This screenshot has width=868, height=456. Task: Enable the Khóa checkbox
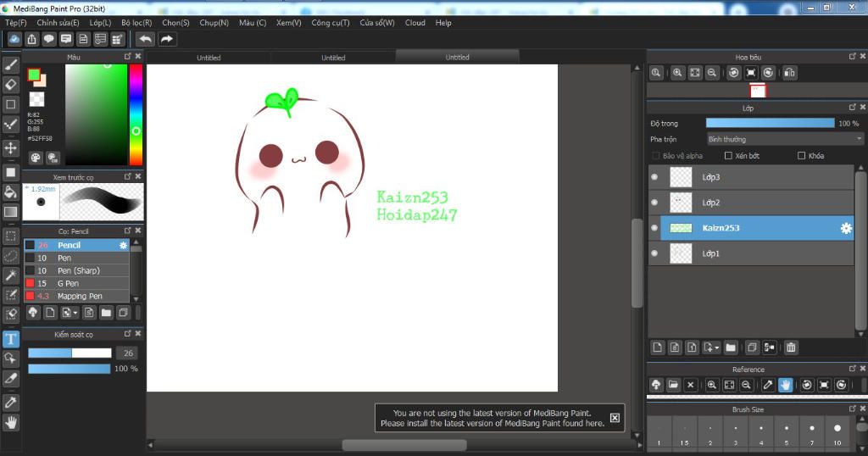tap(801, 156)
